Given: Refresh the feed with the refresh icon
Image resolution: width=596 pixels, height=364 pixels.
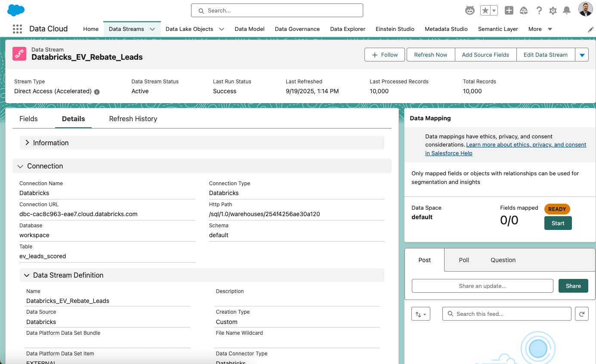Looking at the screenshot, I should [x=582, y=314].
